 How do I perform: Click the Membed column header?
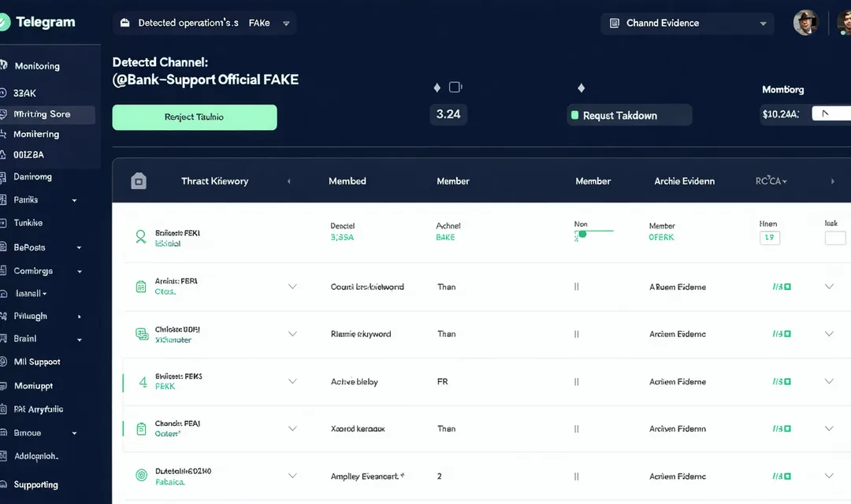[x=347, y=181]
